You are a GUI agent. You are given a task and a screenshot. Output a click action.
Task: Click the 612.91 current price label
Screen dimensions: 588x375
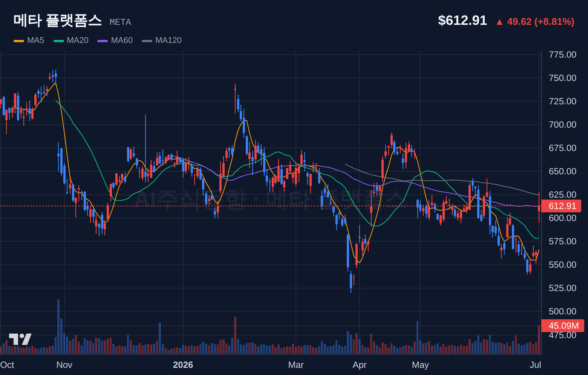(x=562, y=206)
